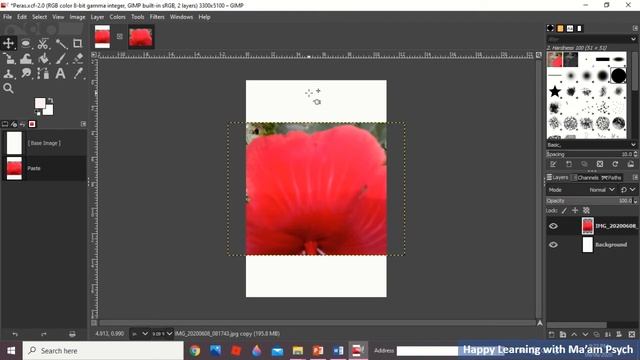
Task: Select the Ellipse Select tool
Action: (26, 43)
